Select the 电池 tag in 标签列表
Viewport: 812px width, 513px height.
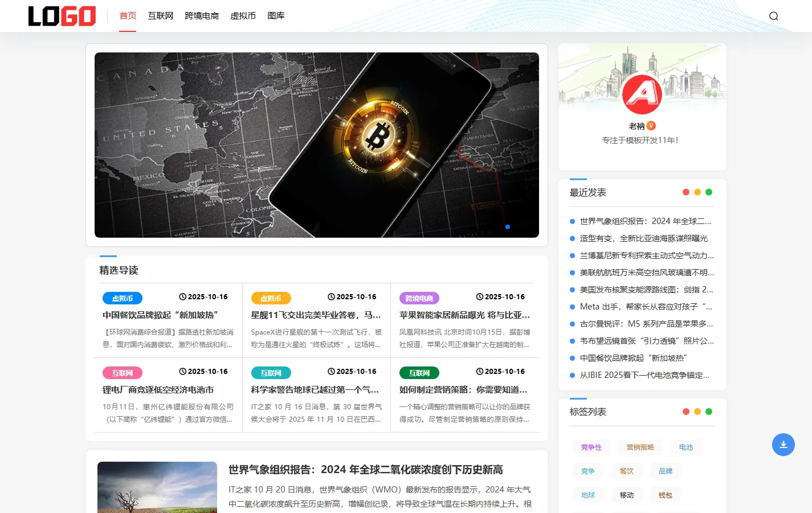click(686, 447)
